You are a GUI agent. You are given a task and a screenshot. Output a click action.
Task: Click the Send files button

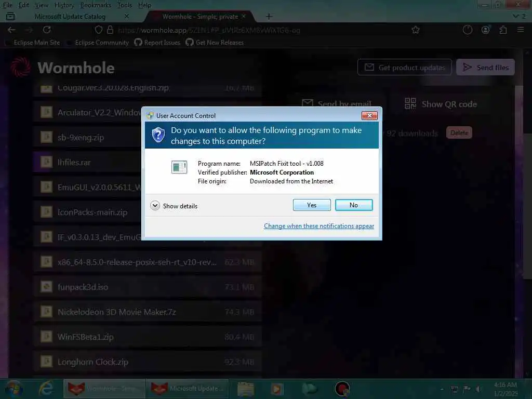click(485, 67)
